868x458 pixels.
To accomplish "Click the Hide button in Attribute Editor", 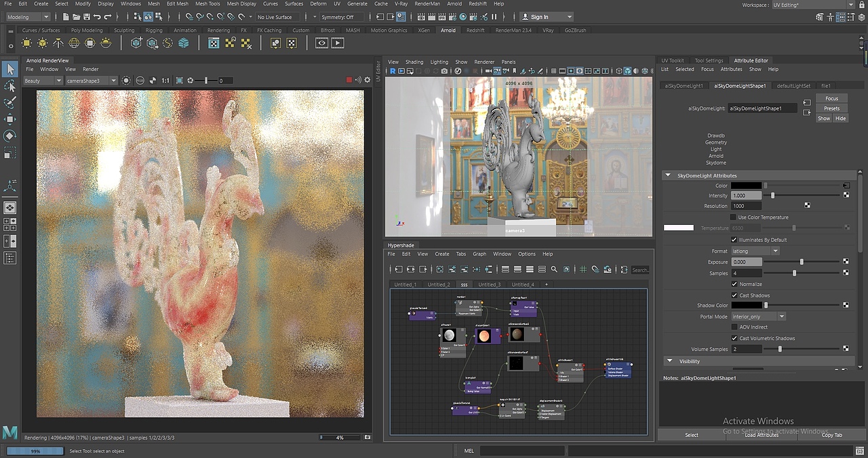I will pyautogui.click(x=840, y=119).
